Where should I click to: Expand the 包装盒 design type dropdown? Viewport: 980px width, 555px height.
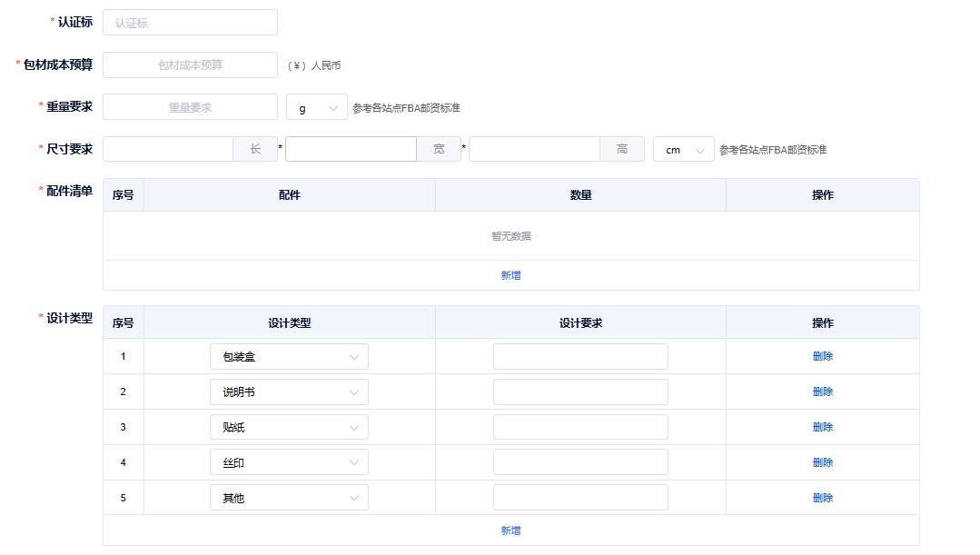289,357
